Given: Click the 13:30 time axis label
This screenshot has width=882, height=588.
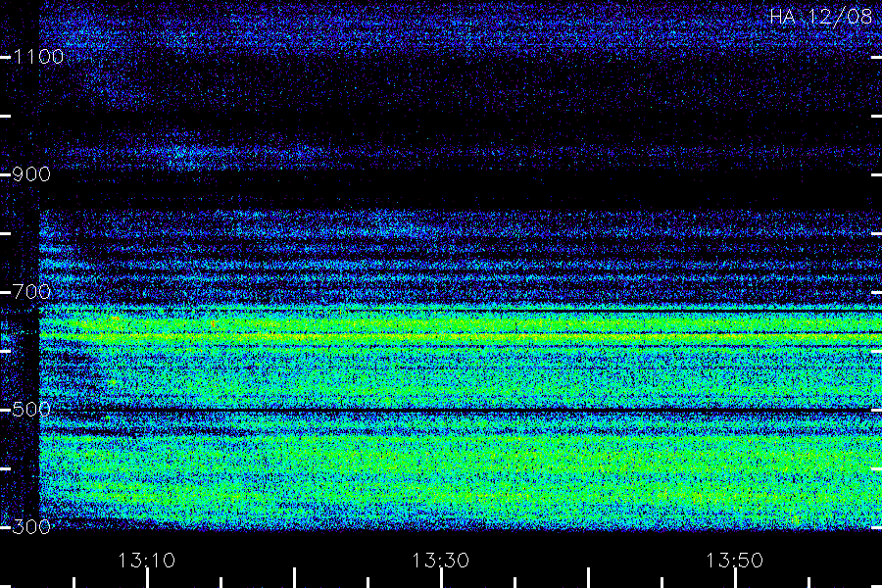Looking at the screenshot, I should coord(440,561).
